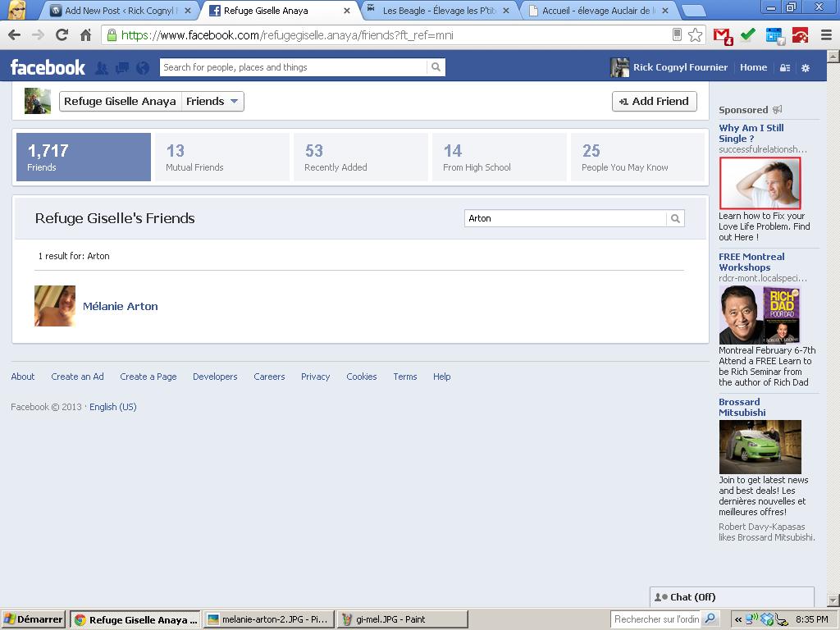Click the Privacy footer link
Image resolution: width=840 pixels, height=630 pixels.
click(316, 377)
